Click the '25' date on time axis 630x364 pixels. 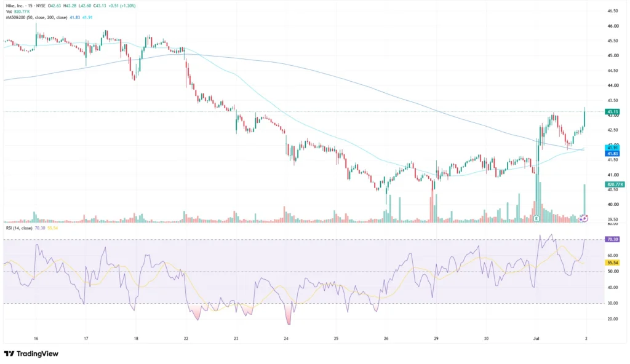pyautogui.click(x=336, y=339)
